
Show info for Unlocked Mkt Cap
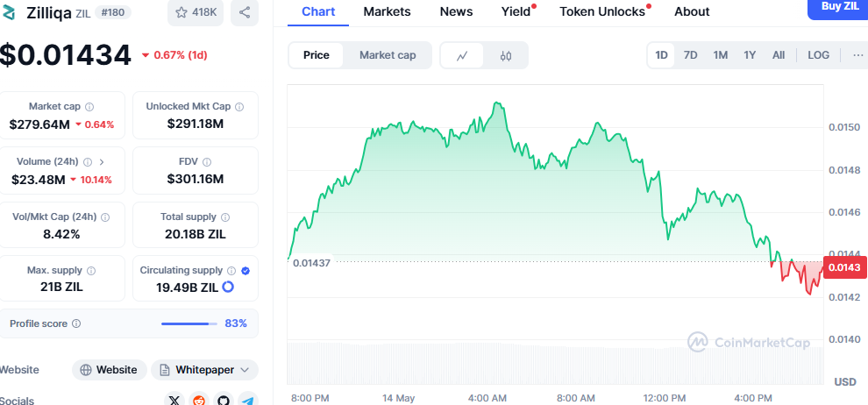point(239,106)
